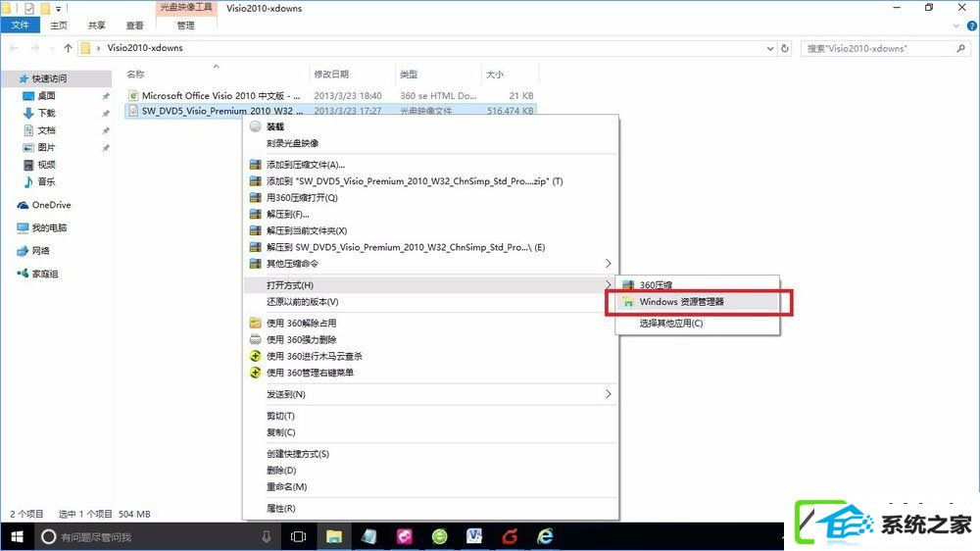This screenshot has height=551, width=980.
Task: Open 桌面 in the navigation pane
Action: (x=46, y=96)
